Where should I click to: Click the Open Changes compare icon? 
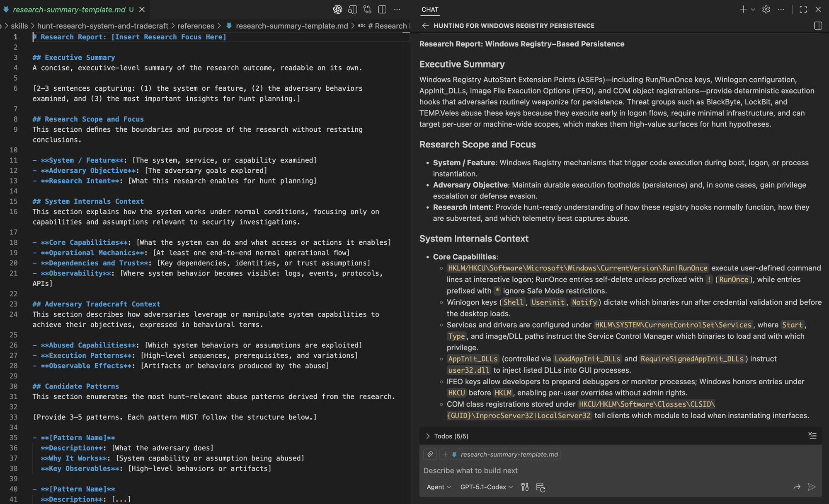(367, 10)
